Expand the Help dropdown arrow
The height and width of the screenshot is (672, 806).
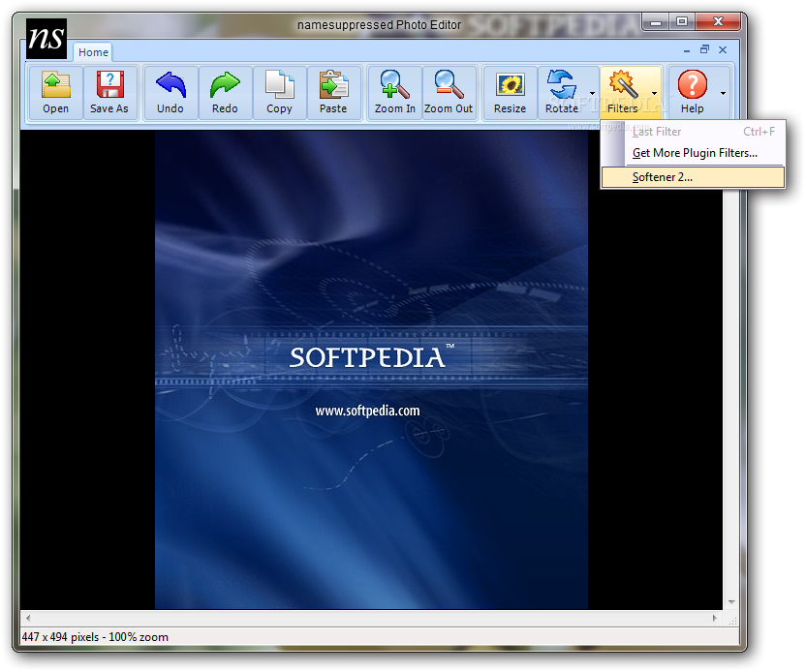click(724, 93)
